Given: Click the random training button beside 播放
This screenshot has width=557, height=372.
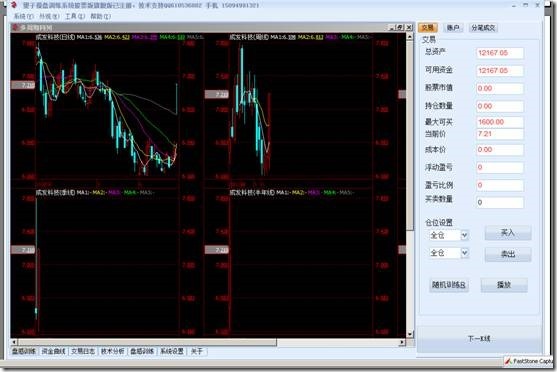Looking at the screenshot, I should pyautogui.click(x=449, y=285).
